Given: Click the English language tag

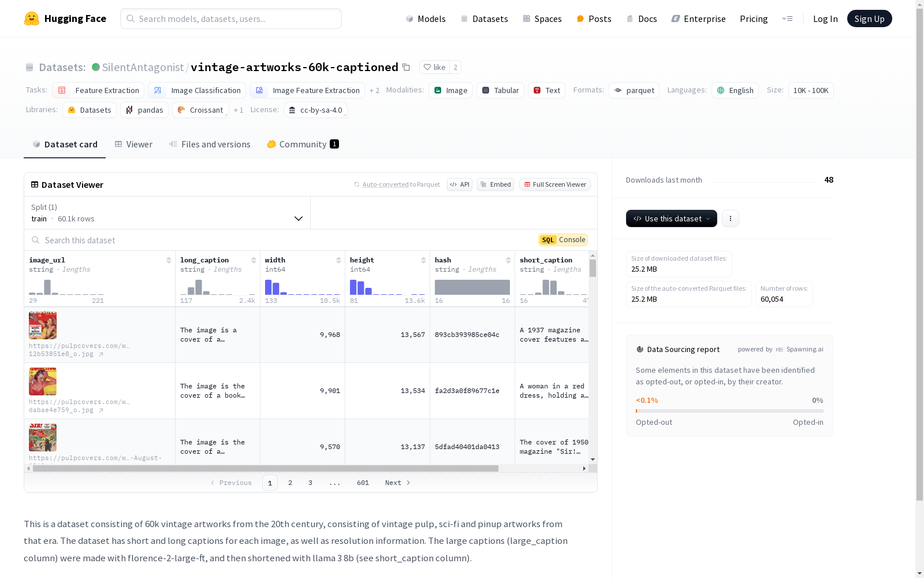Looking at the screenshot, I should [x=735, y=90].
